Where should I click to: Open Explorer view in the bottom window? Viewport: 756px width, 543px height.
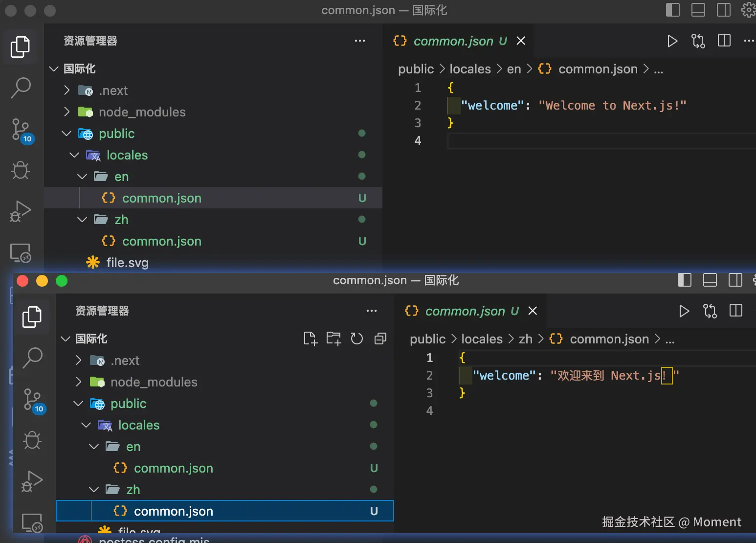pos(32,317)
